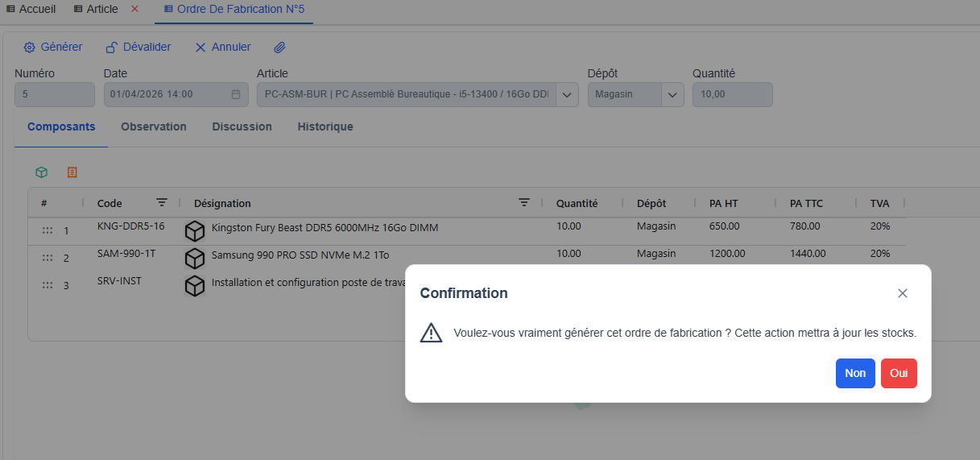Click the drag handle of row 2
This screenshot has height=460, width=980.
48,258
